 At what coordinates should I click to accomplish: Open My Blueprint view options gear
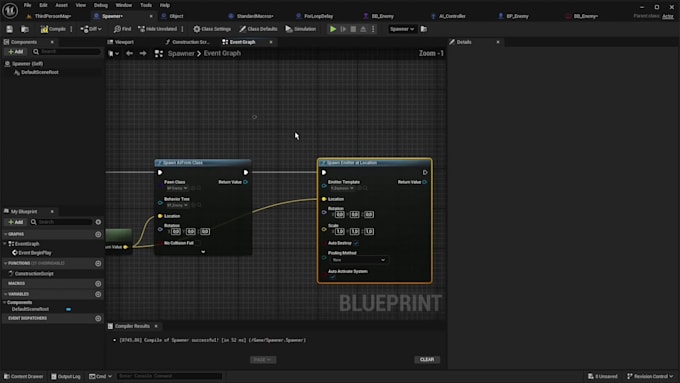pyautogui.click(x=98, y=222)
